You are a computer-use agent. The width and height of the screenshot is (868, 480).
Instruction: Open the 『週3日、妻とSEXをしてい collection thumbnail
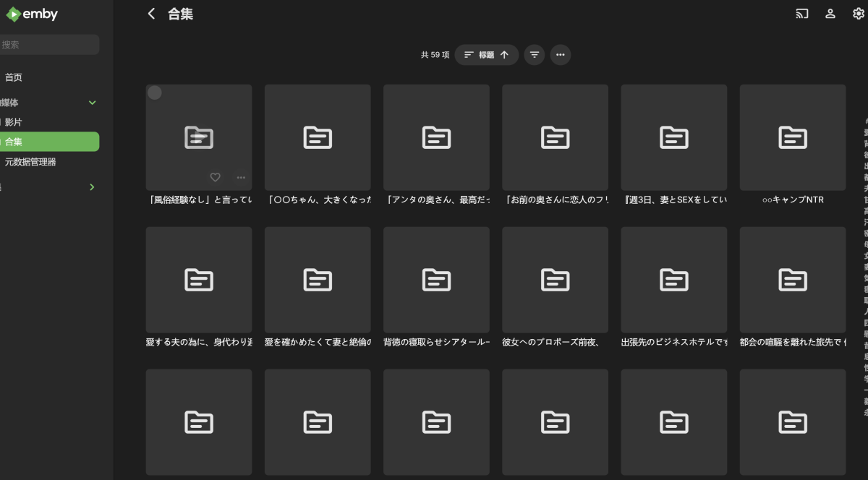point(674,137)
